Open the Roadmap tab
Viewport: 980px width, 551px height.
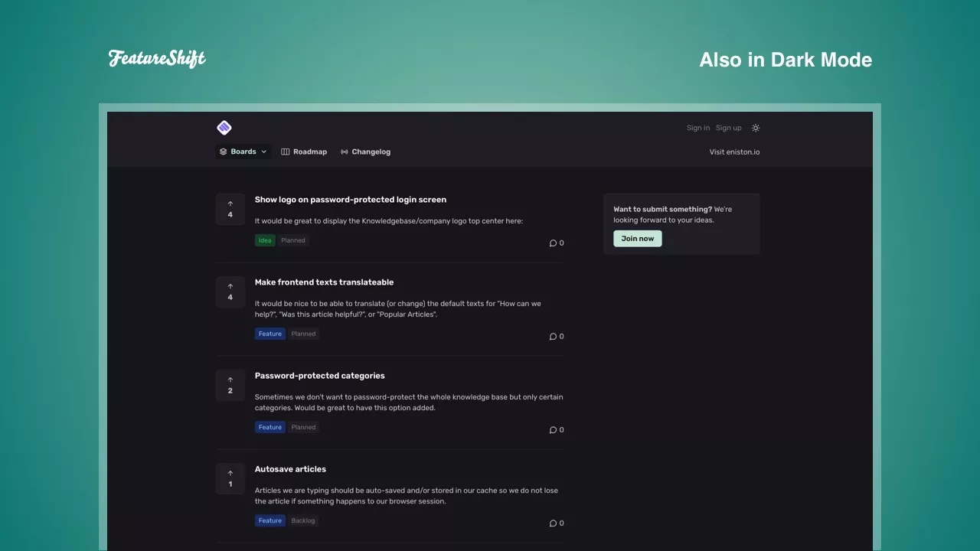tap(304, 152)
